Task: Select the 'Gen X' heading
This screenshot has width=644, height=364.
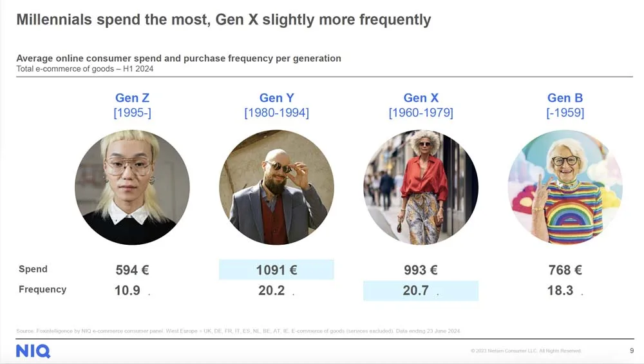Action: click(421, 98)
